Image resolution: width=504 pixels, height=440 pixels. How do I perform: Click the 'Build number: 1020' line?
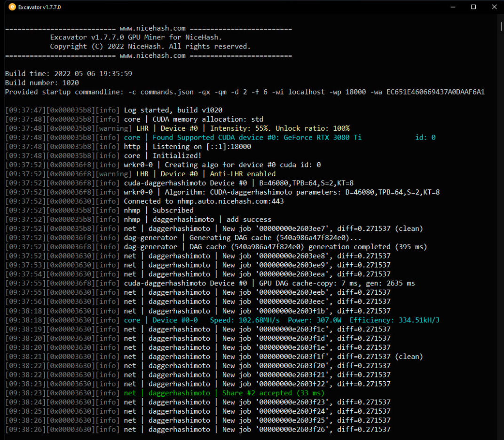point(42,83)
